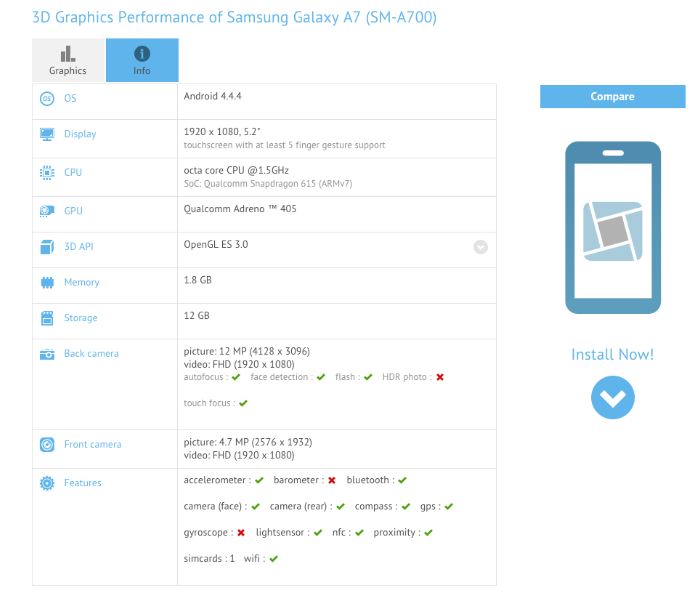Click the CPU chip icon

point(46,172)
